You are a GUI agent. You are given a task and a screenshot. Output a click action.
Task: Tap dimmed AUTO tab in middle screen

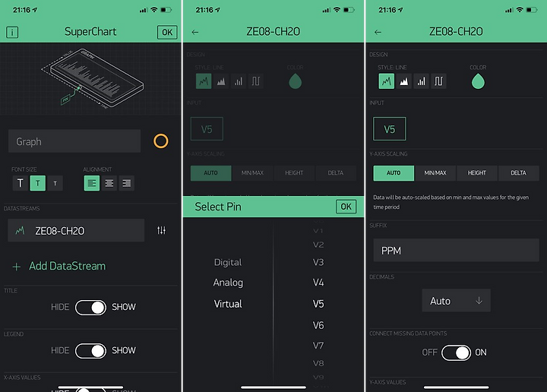(x=210, y=173)
